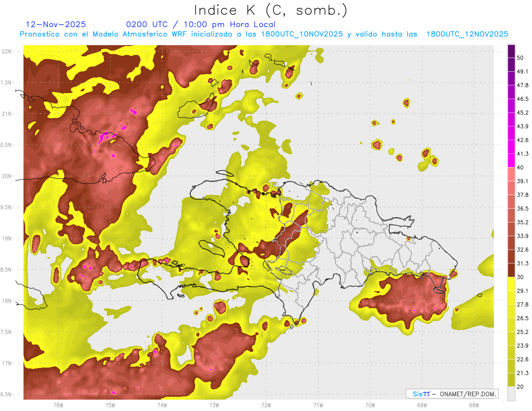Click the '76W' longitude label
The width and height of the screenshot is (532, 411).
pos(58,405)
